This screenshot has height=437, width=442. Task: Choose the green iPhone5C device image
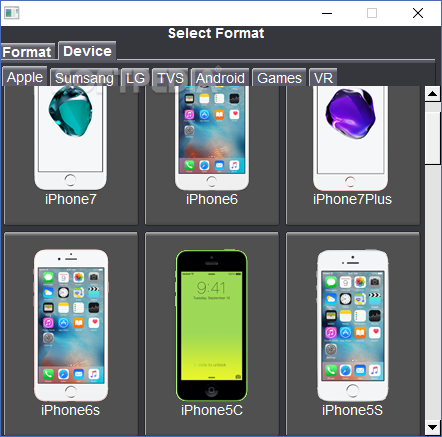(x=212, y=325)
